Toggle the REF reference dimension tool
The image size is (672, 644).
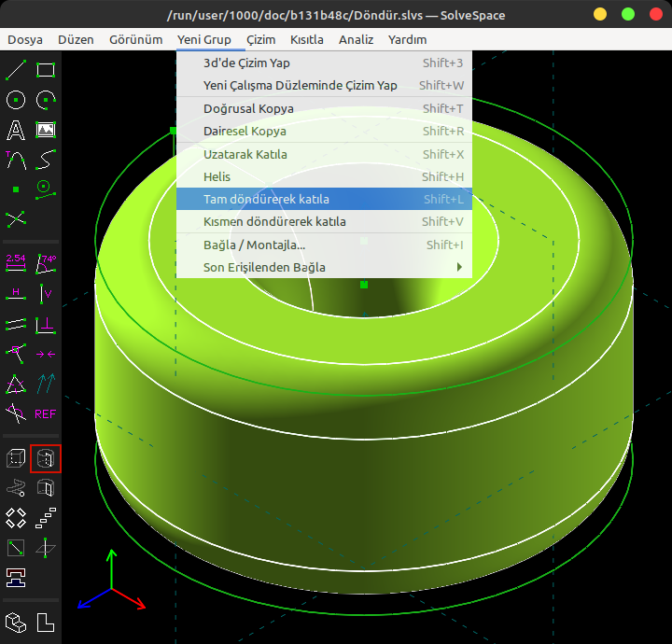pyautogui.click(x=46, y=413)
